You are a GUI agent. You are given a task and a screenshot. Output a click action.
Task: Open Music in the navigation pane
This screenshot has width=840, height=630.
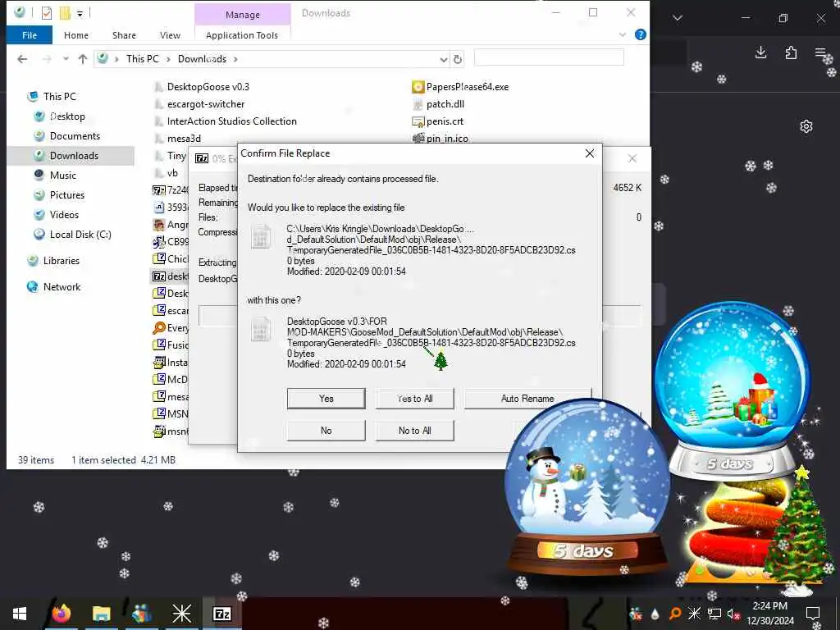pos(62,176)
